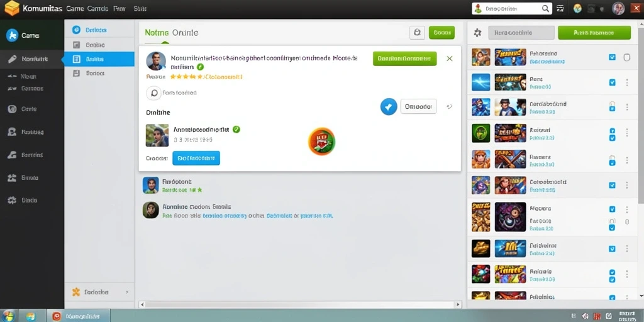Click the horizontal scrollbar below the main list
Screen dimensions: 644x322
pyautogui.click(x=300, y=305)
